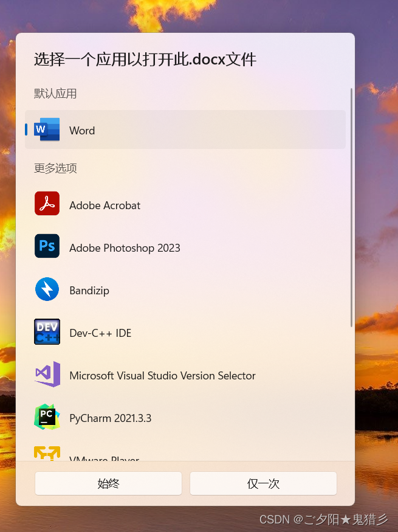398x532 pixels.
Task: Click the 仅一次 (Just once) button
Action: pos(264,483)
